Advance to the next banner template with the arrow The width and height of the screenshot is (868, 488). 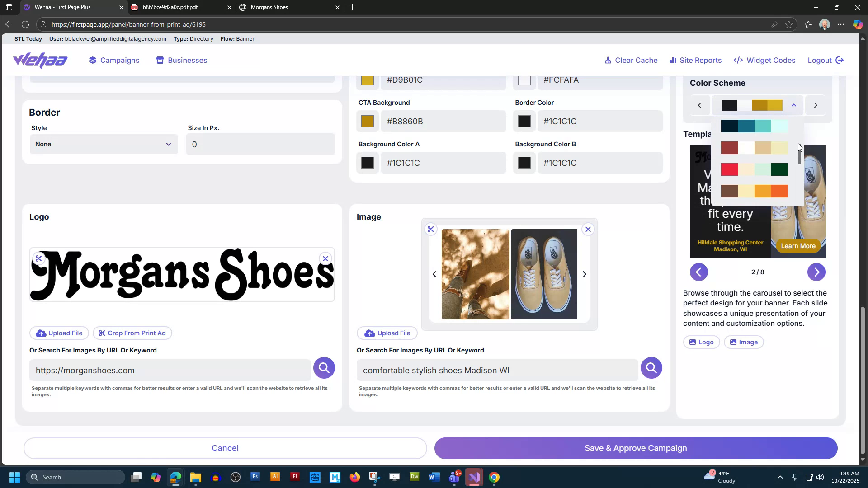click(x=816, y=272)
